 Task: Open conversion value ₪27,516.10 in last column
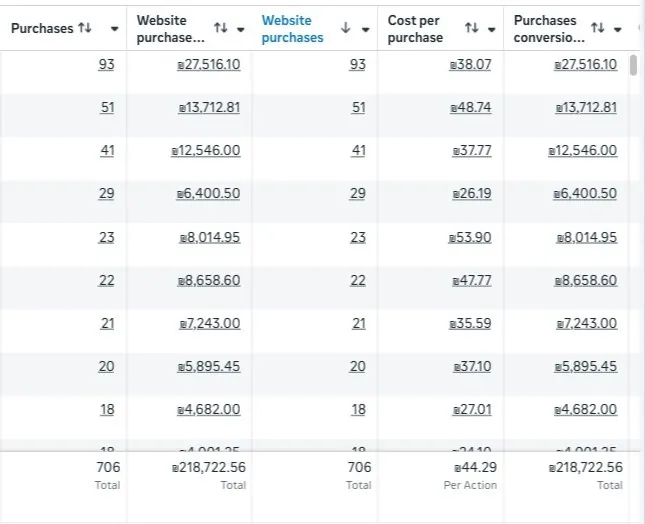pyautogui.click(x=585, y=65)
